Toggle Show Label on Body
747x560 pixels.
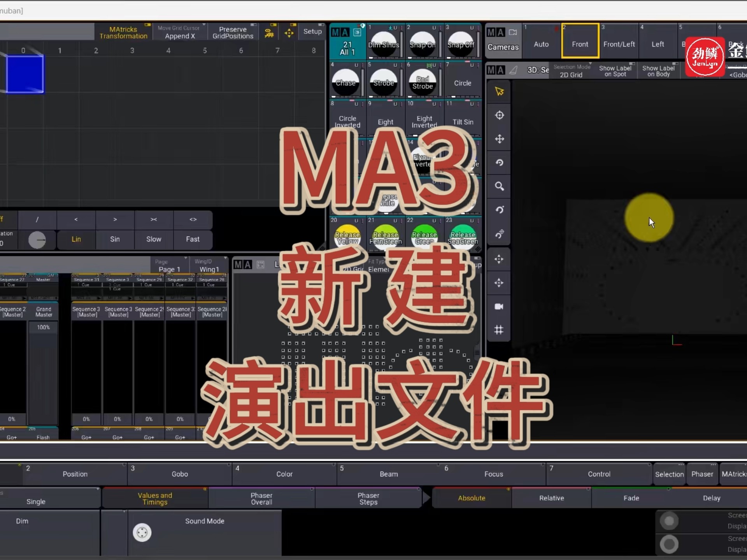point(659,70)
